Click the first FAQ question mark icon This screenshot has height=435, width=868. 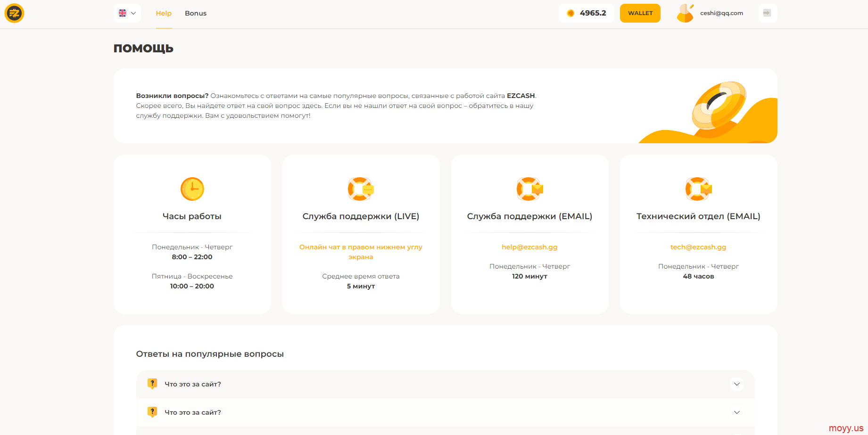[x=152, y=384]
